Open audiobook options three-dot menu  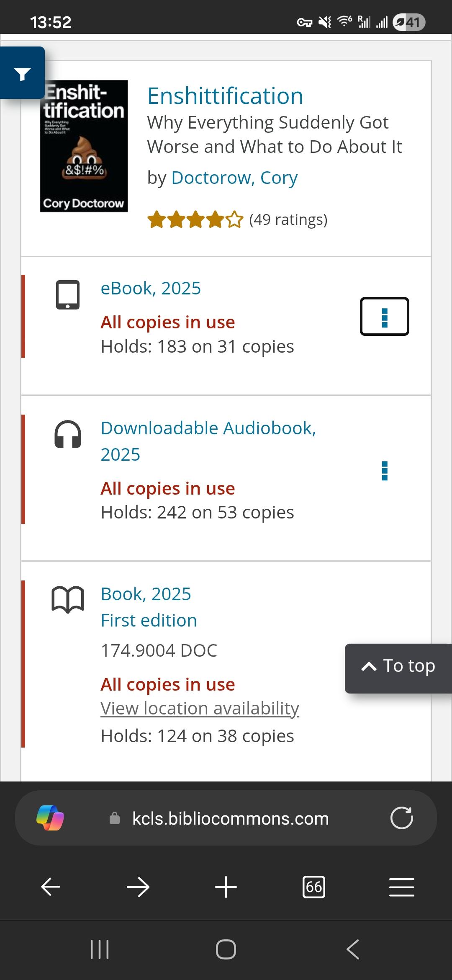[x=385, y=471]
